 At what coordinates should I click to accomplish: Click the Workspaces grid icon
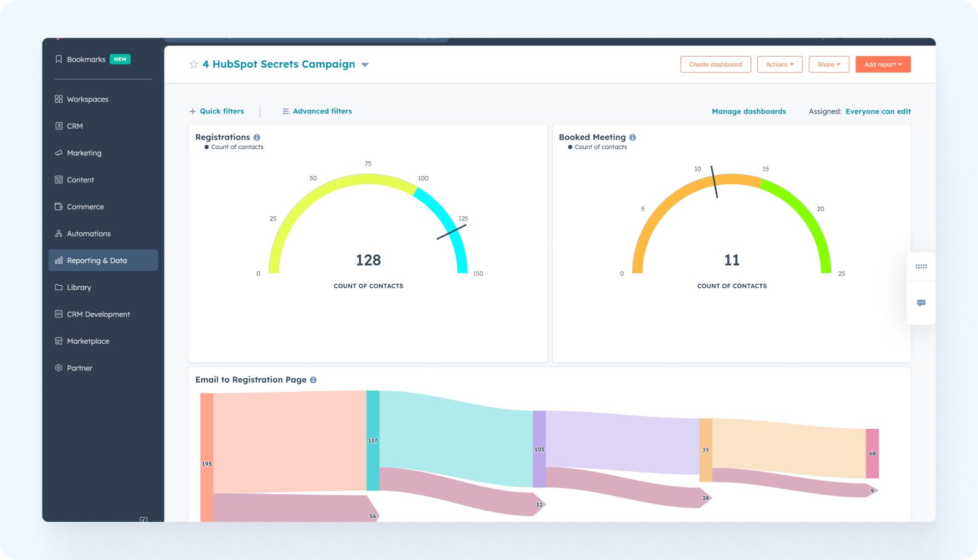(x=59, y=99)
